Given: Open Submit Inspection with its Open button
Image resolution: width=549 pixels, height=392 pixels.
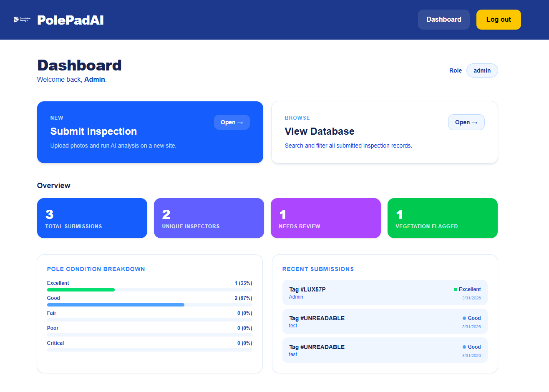Looking at the screenshot, I should click(x=232, y=122).
